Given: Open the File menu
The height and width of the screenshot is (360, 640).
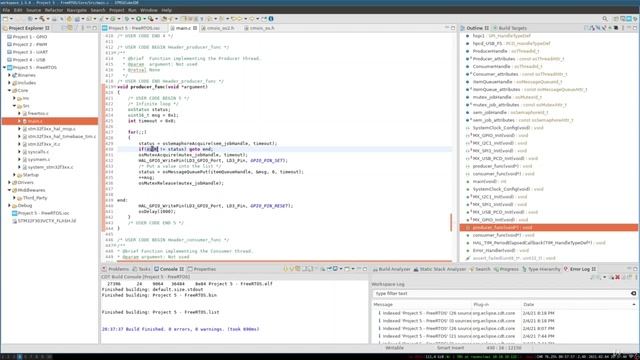Looking at the screenshot, I should [6, 10].
